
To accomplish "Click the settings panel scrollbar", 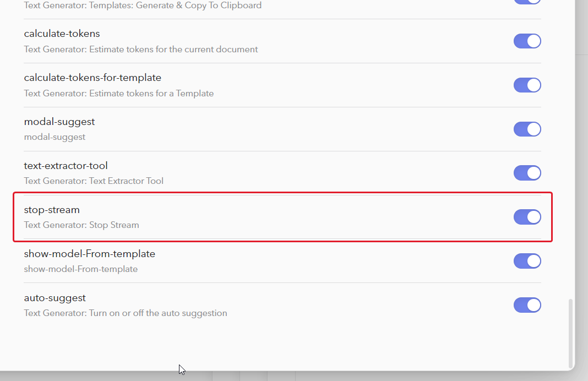I will pyautogui.click(x=571, y=330).
